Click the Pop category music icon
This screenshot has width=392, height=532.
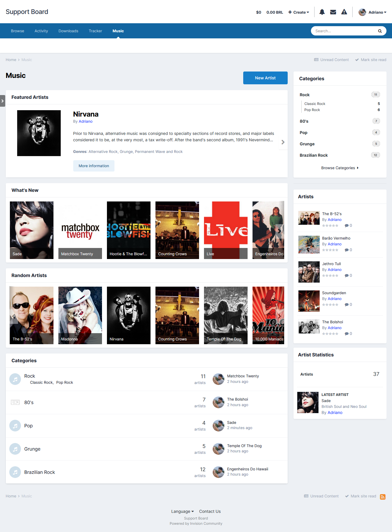point(15,426)
